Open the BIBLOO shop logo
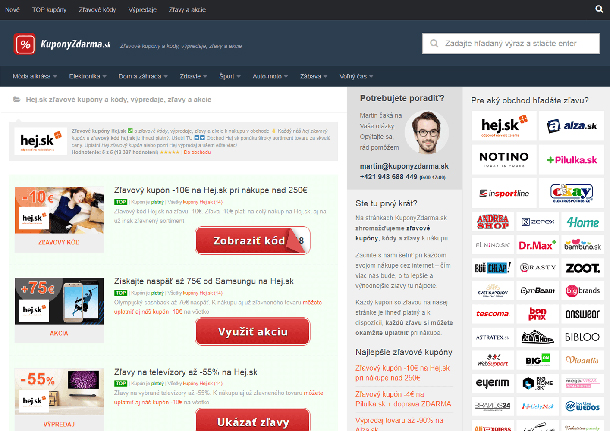The image size is (610, 431). point(582,337)
